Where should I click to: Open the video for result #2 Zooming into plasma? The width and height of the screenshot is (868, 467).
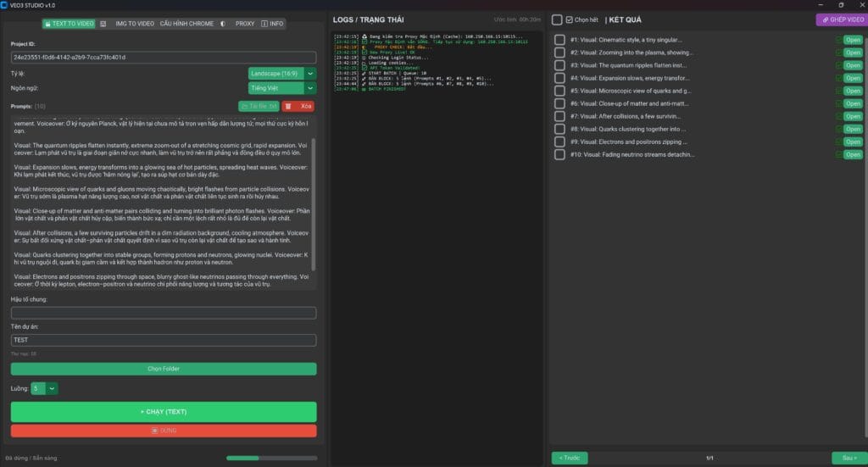coord(853,53)
